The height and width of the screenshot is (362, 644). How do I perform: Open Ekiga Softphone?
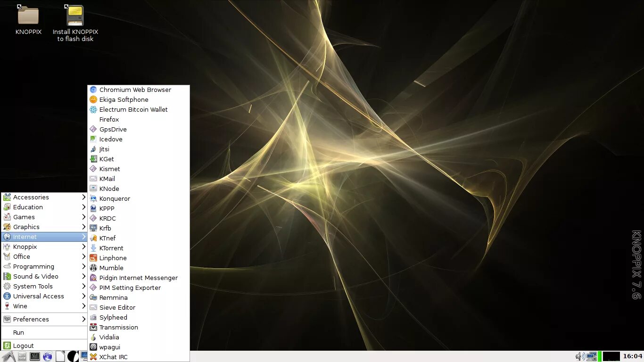[139, 99]
